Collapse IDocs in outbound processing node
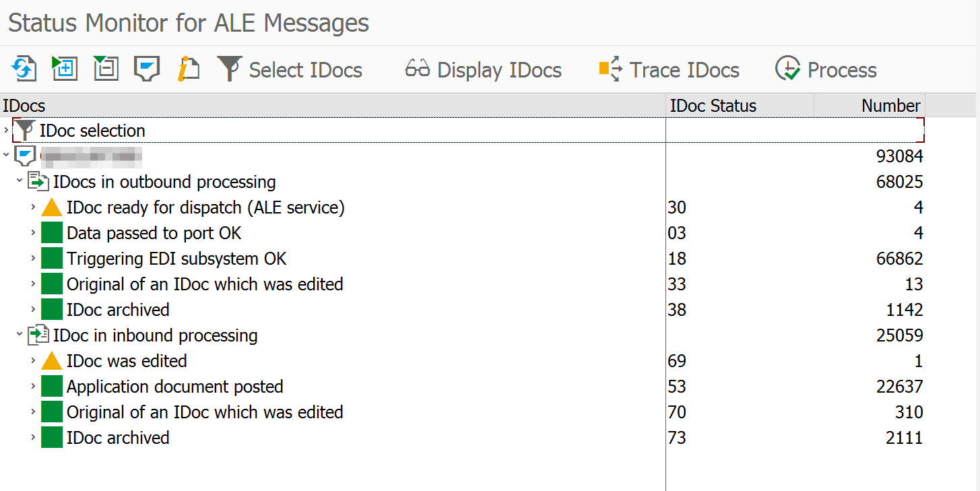This screenshot has height=491, width=980. [x=20, y=182]
